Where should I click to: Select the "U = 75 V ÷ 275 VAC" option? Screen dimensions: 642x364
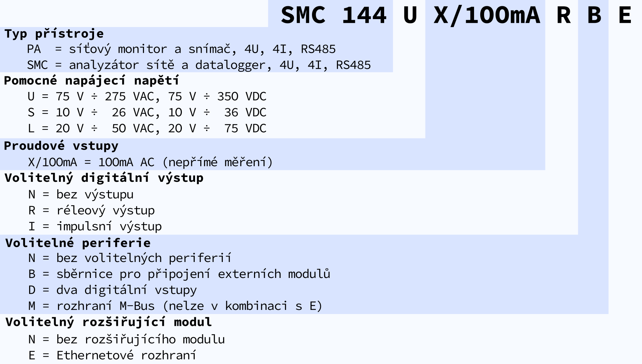147,96
